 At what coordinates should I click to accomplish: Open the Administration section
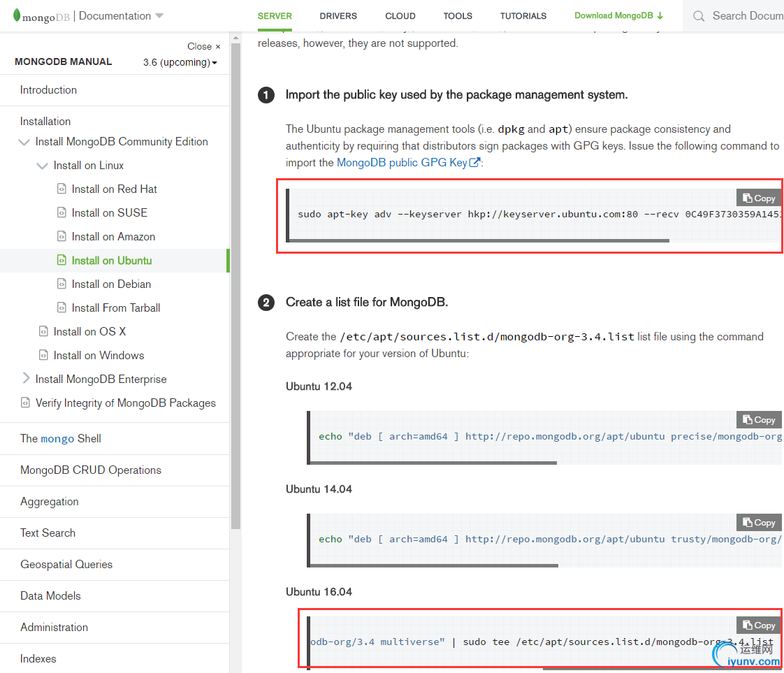tap(54, 628)
